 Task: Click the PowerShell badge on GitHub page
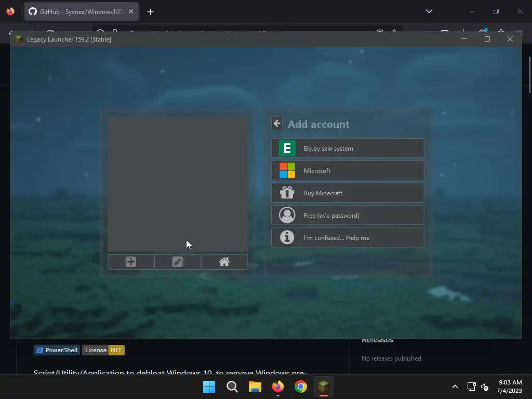click(x=57, y=350)
